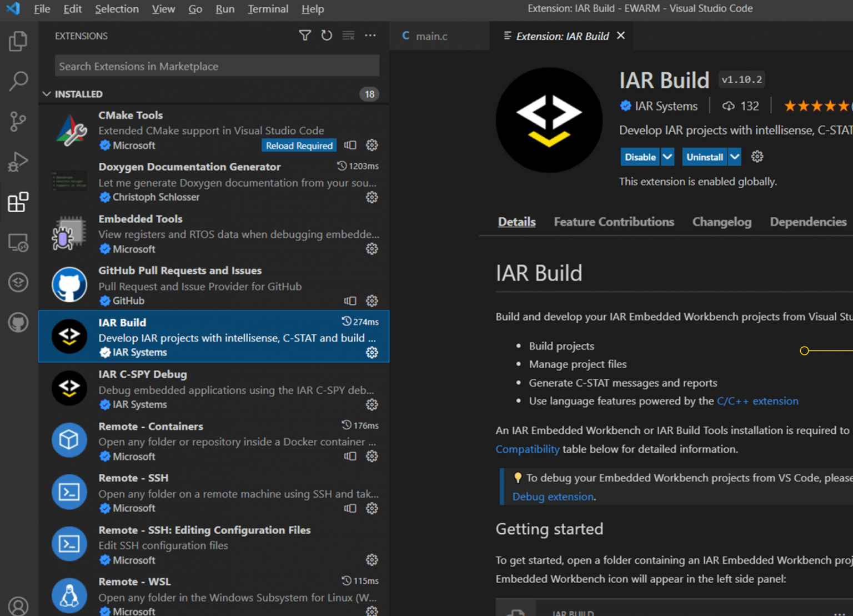Open settings gear for IAR C-SPY Debug extension
The height and width of the screenshot is (616, 853).
(372, 404)
